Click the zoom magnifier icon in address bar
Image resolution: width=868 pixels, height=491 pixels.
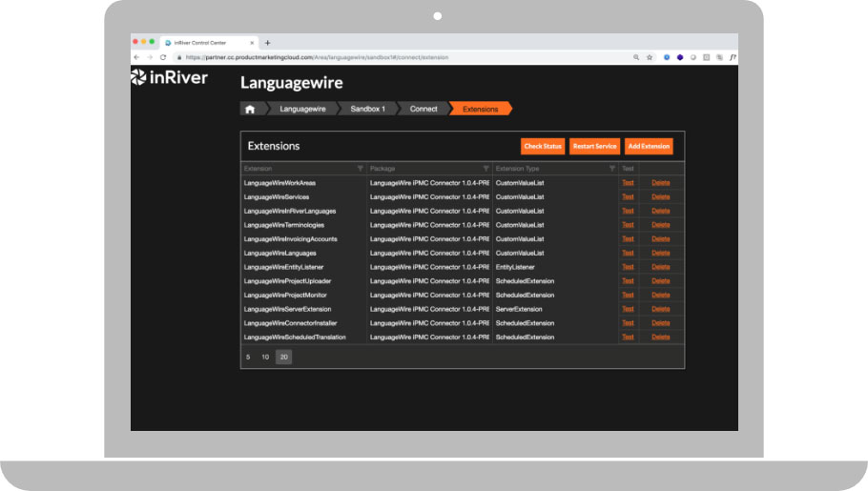pyautogui.click(x=636, y=57)
